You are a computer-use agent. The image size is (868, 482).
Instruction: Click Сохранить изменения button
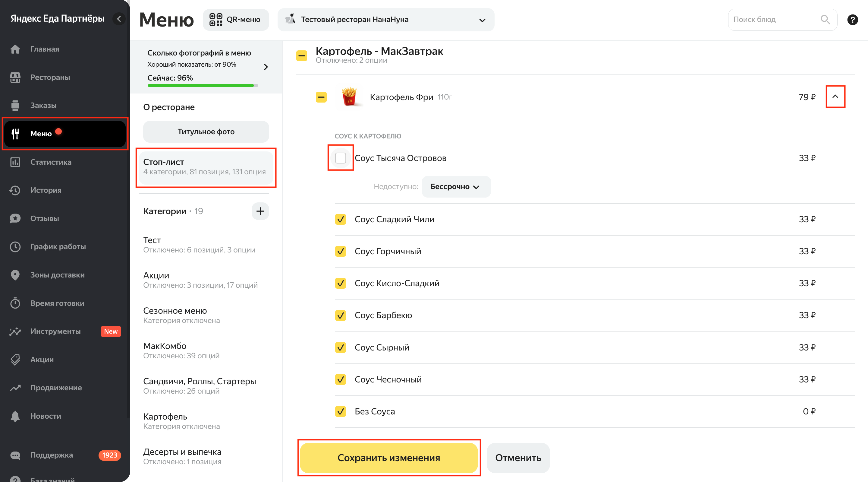[x=389, y=458]
